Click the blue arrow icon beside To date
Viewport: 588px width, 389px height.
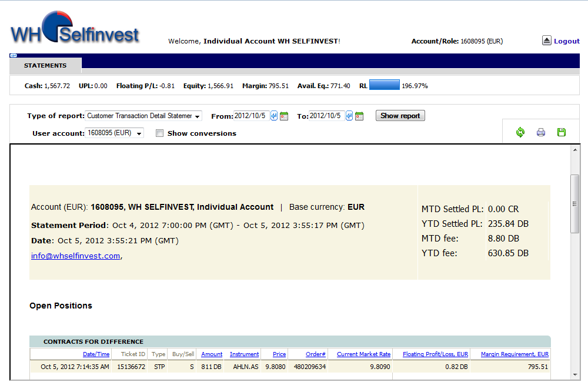click(349, 116)
